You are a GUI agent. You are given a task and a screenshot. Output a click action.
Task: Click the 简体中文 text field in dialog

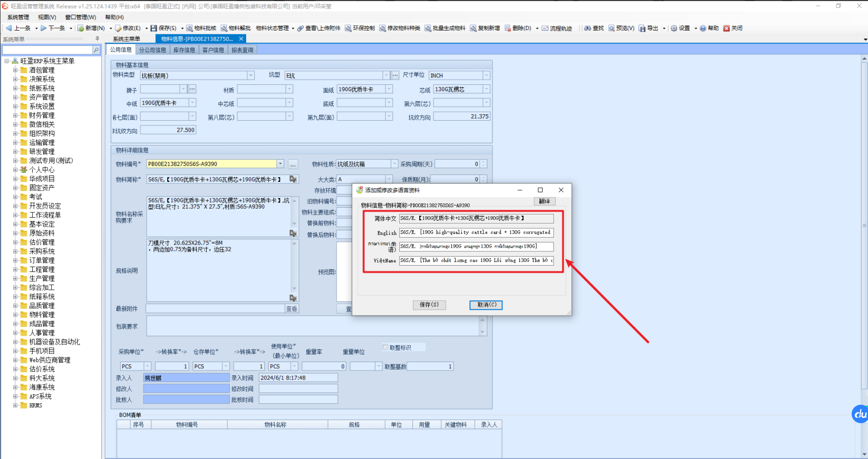[x=476, y=218]
